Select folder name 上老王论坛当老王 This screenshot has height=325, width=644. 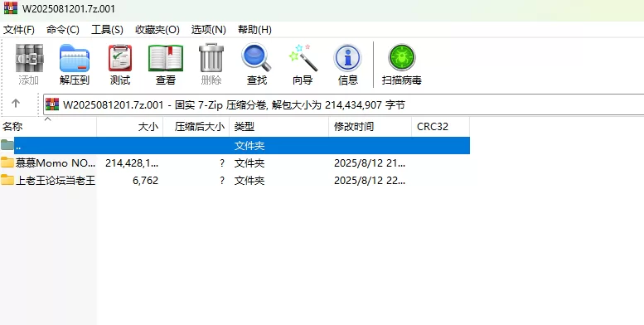pos(55,181)
